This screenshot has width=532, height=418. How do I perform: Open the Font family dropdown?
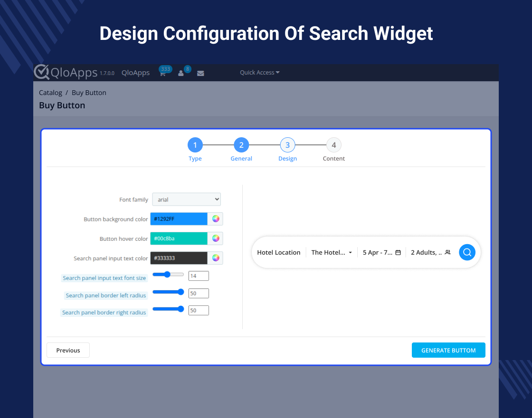click(x=186, y=199)
